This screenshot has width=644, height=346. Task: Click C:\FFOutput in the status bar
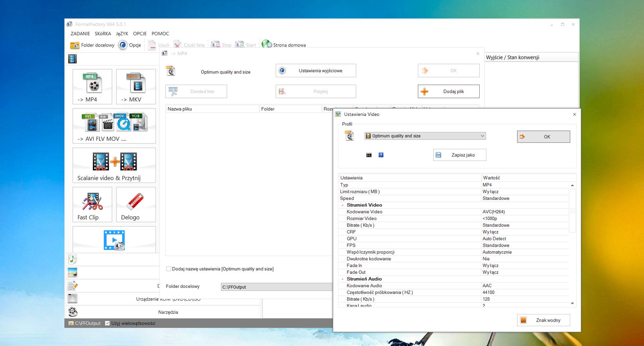(85, 323)
